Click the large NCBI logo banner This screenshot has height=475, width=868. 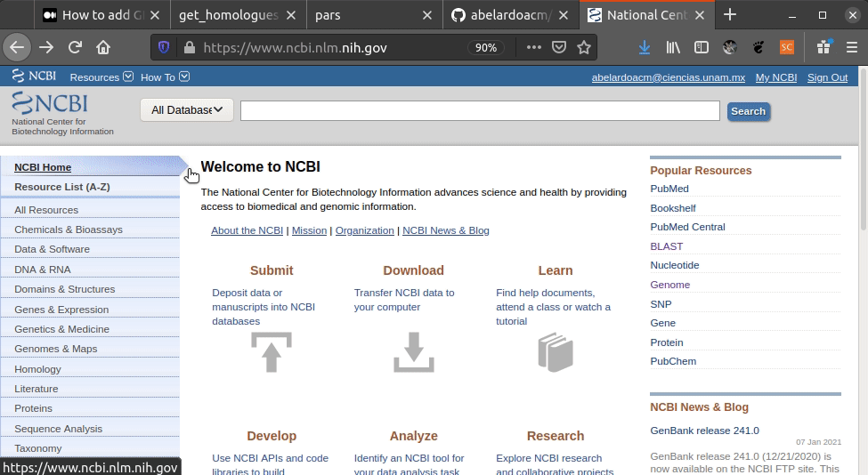[x=50, y=103]
